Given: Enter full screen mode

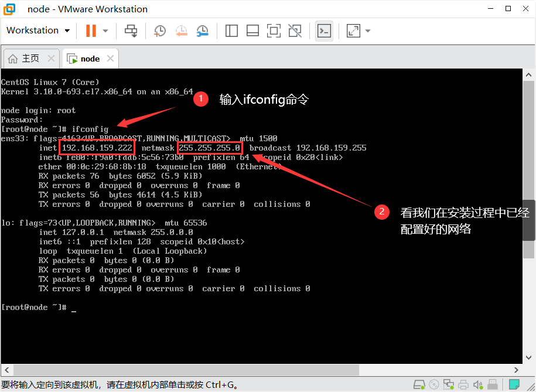Looking at the screenshot, I should (x=274, y=31).
